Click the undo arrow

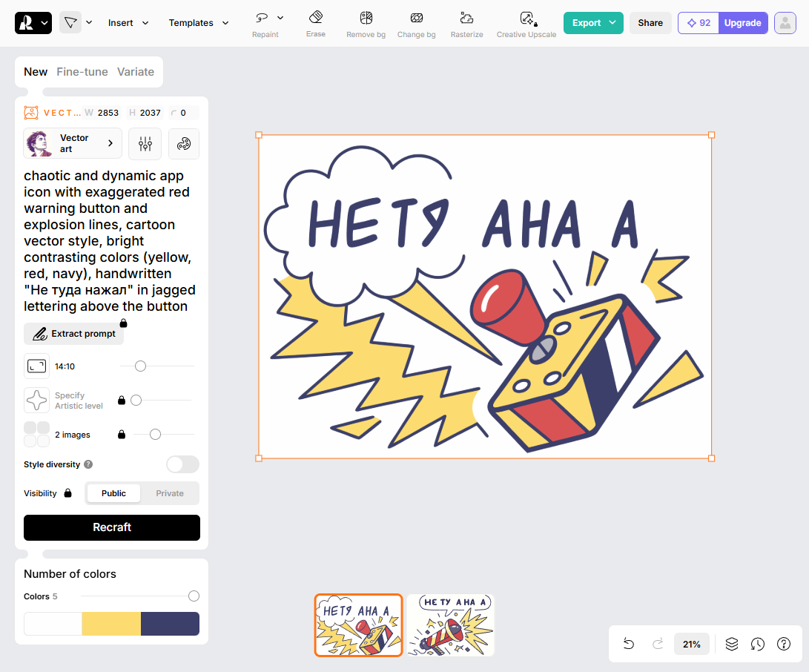tap(629, 644)
